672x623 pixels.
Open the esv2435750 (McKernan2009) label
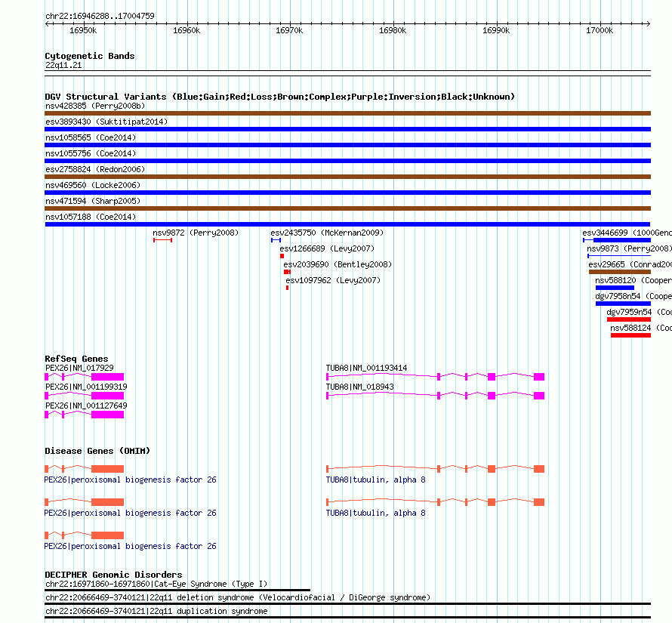[327, 233]
